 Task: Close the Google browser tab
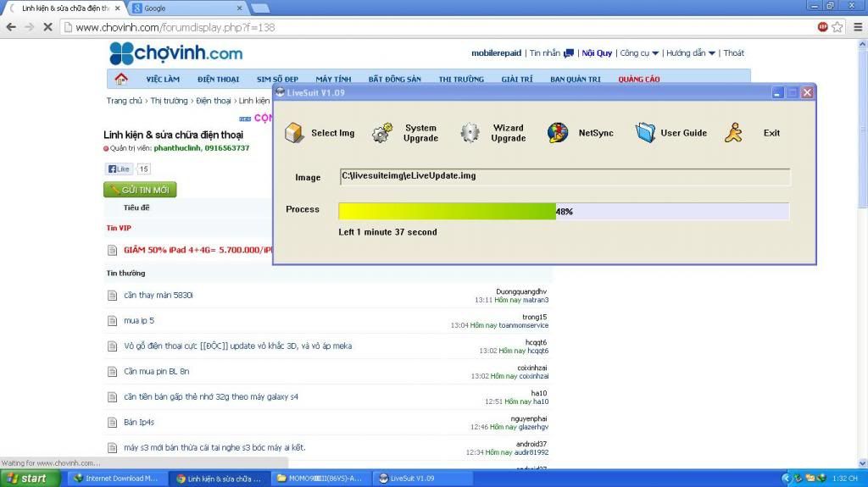click(x=239, y=8)
